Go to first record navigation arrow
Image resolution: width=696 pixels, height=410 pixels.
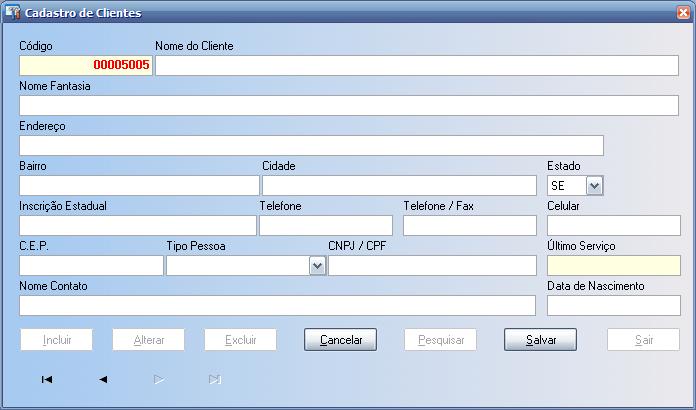pos(47,380)
